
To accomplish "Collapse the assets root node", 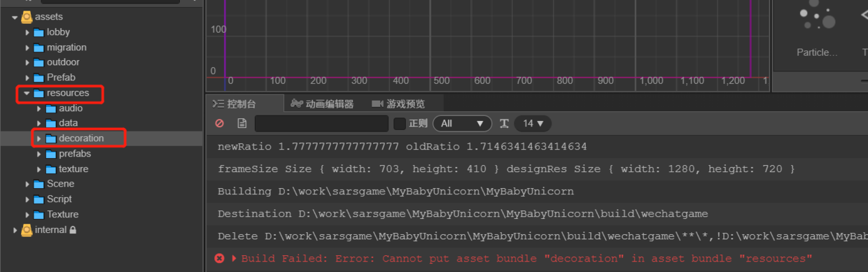I will 15,17.
